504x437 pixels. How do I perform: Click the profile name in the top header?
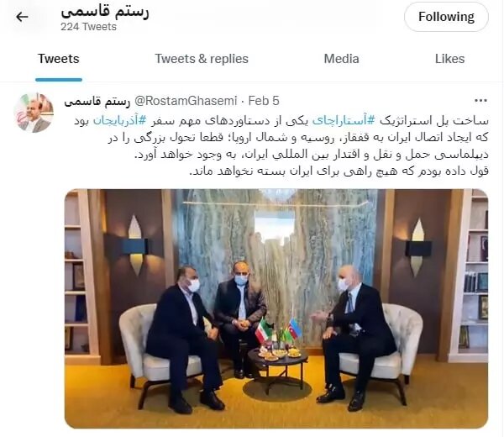[105, 12]
